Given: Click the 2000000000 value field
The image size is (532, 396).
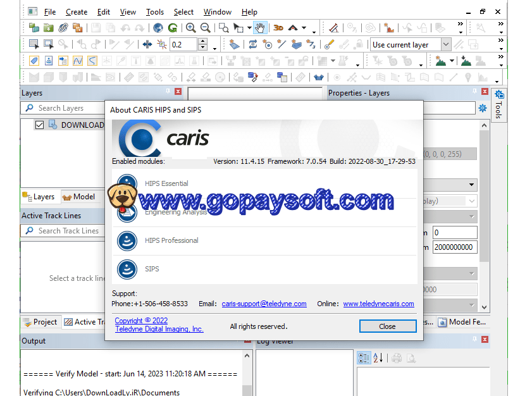Looking at the screenshot, I should [x=455, y=247].
